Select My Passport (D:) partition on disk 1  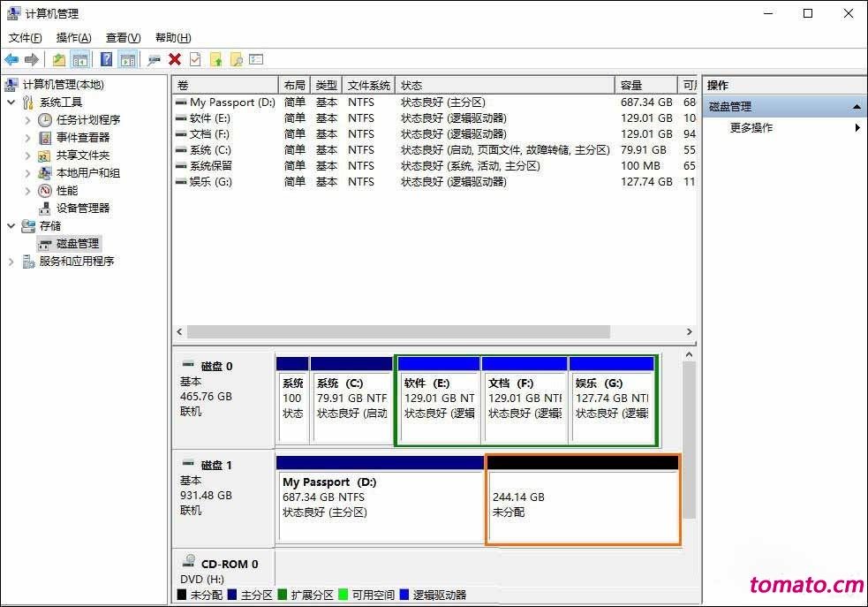[x=381, y=499]
